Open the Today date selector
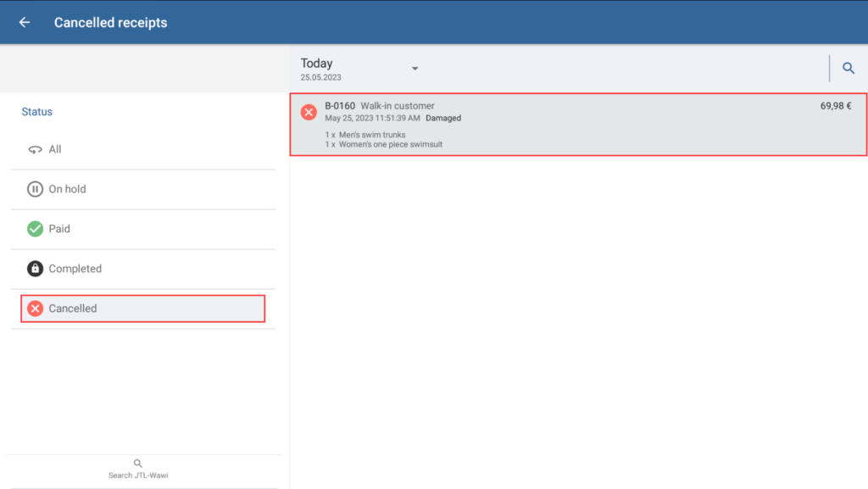Viewport: 868px width, 489px height. (317, 64)
